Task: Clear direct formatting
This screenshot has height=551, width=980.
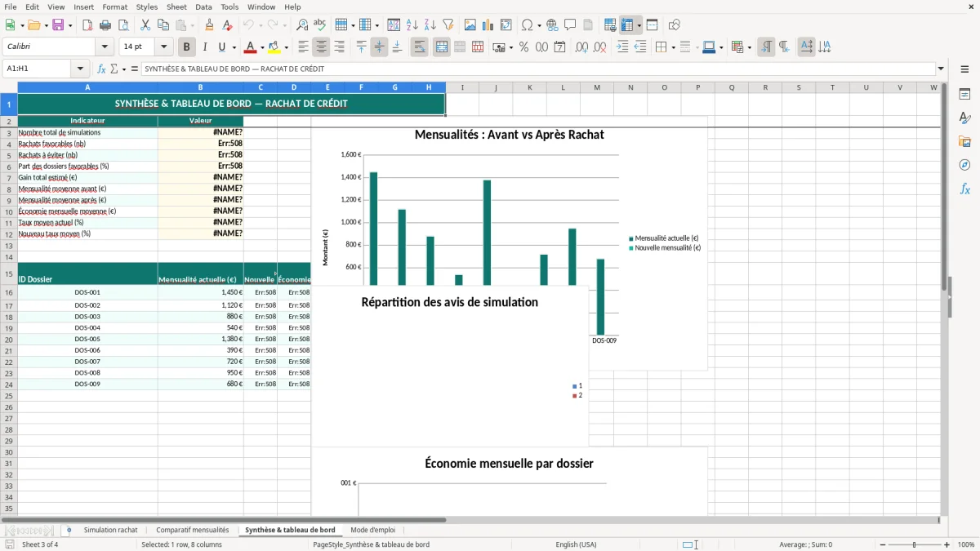Action: pos(228,25)
